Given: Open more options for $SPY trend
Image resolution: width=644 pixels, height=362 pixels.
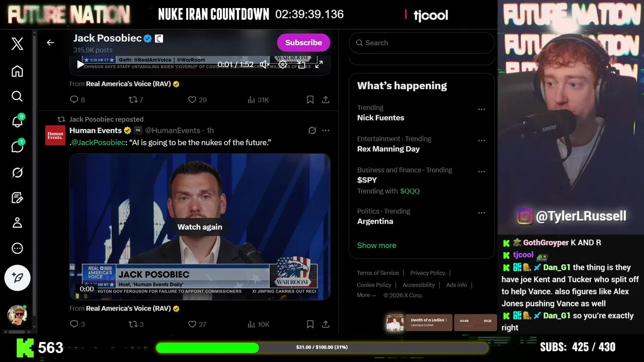Looking at the screenshot, I should (481, 171).
